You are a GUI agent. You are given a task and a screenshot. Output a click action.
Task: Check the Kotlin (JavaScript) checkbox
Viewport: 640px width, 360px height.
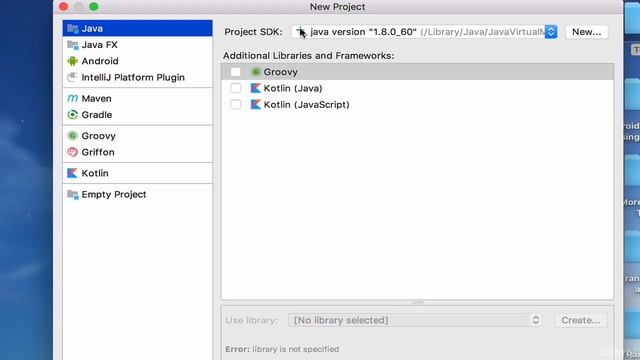(x=236, y=104)
